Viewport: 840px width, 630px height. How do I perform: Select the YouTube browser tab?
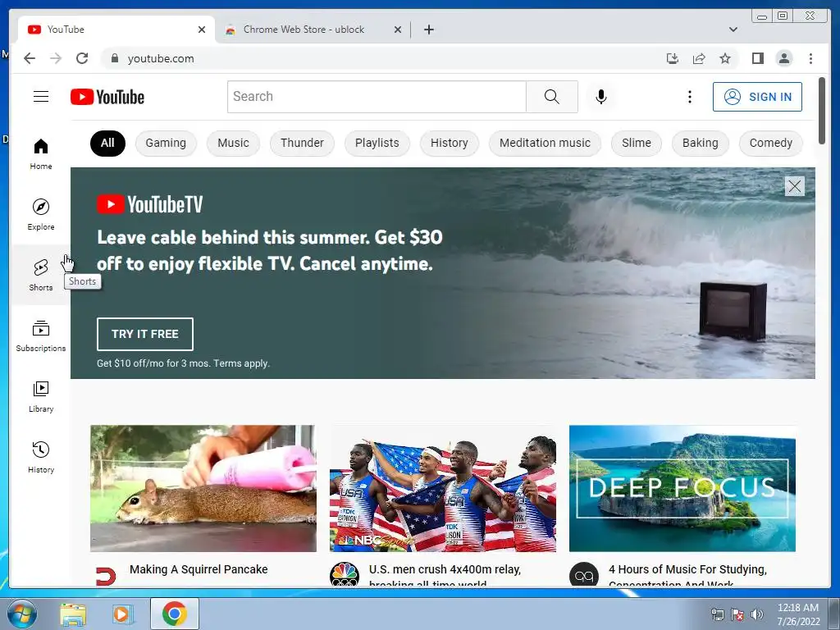tap(116, 30)
